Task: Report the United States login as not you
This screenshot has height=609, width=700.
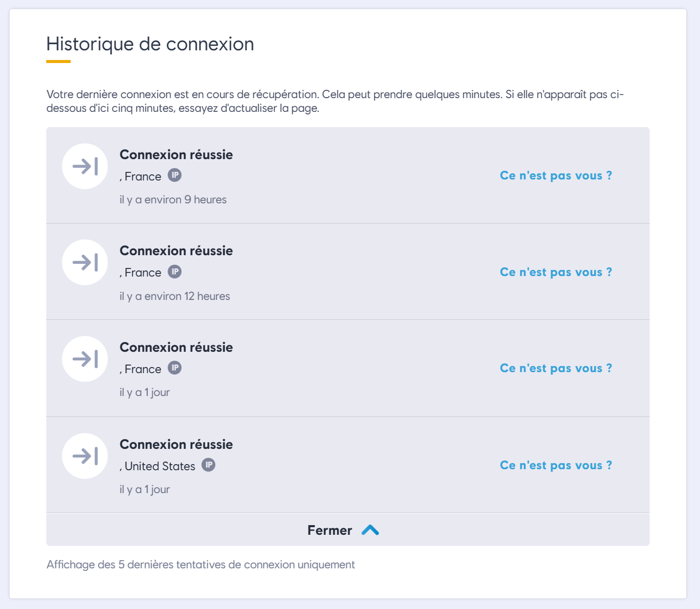Action: pyautogui.click(x=556, y=466)
